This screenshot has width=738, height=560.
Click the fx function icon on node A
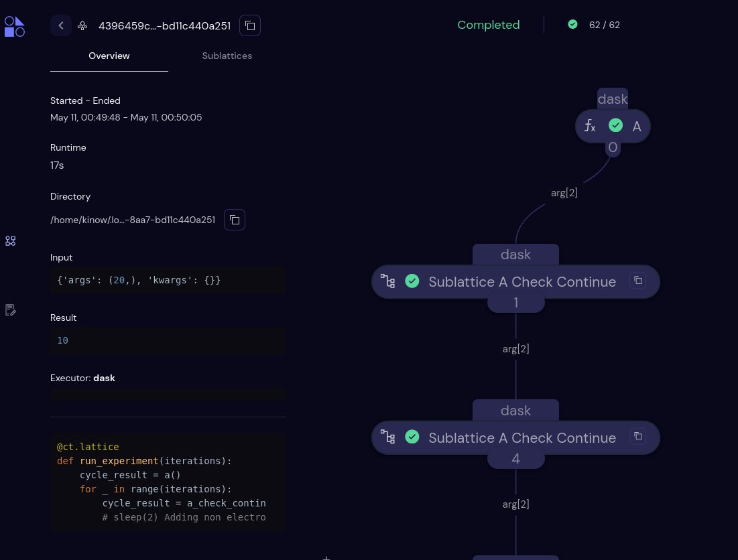point(590,125)
